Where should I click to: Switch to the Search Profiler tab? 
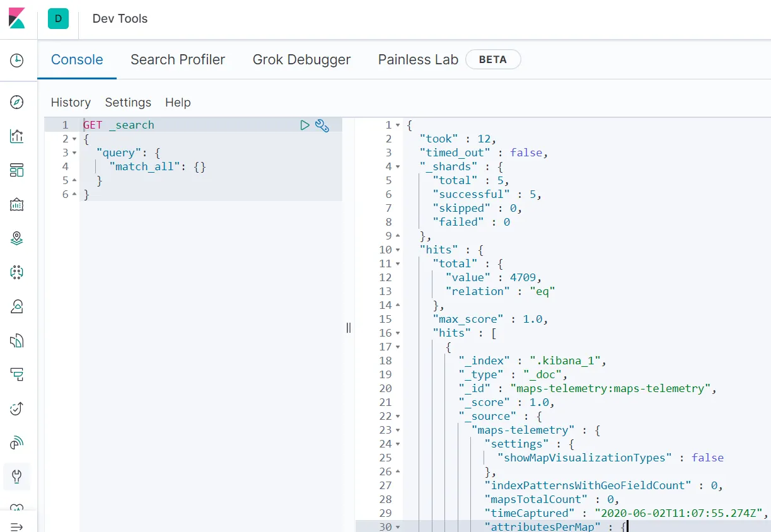178,60
